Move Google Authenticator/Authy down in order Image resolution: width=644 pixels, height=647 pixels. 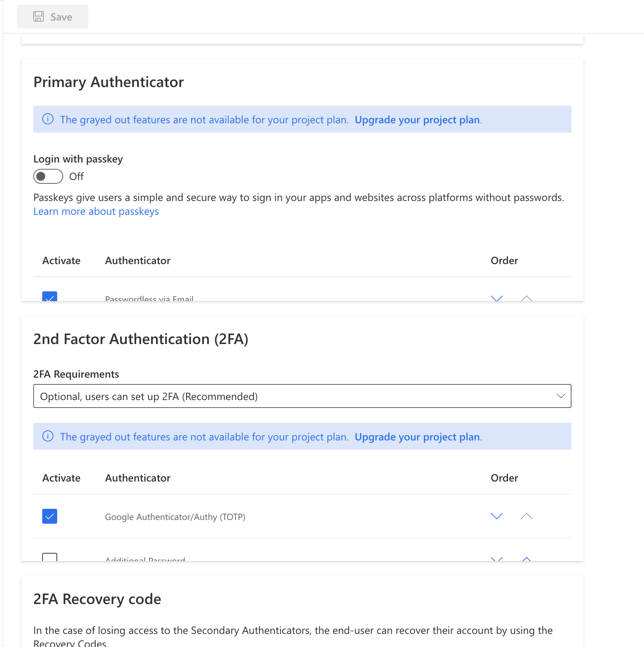point(497,516)
